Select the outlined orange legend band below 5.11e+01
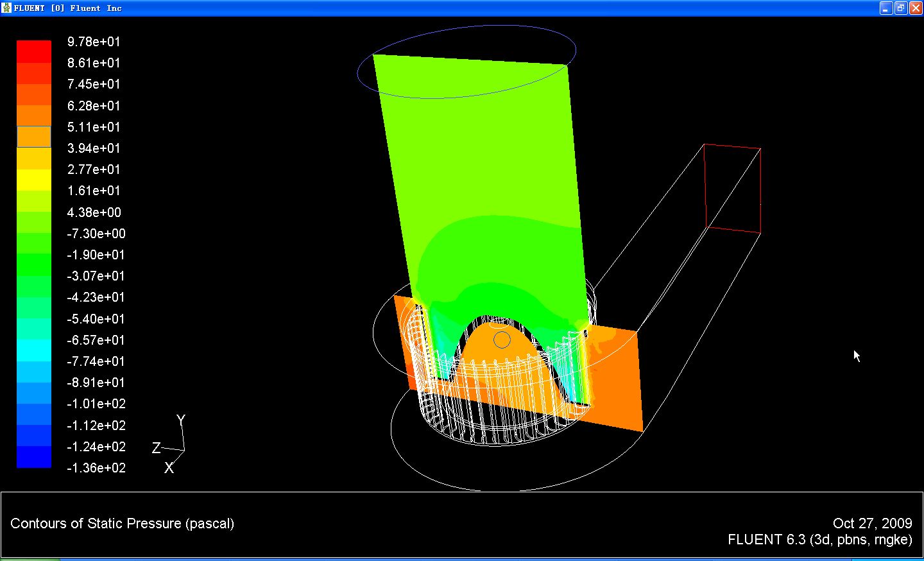Screen dimensions: 924x561 point(34,137)
